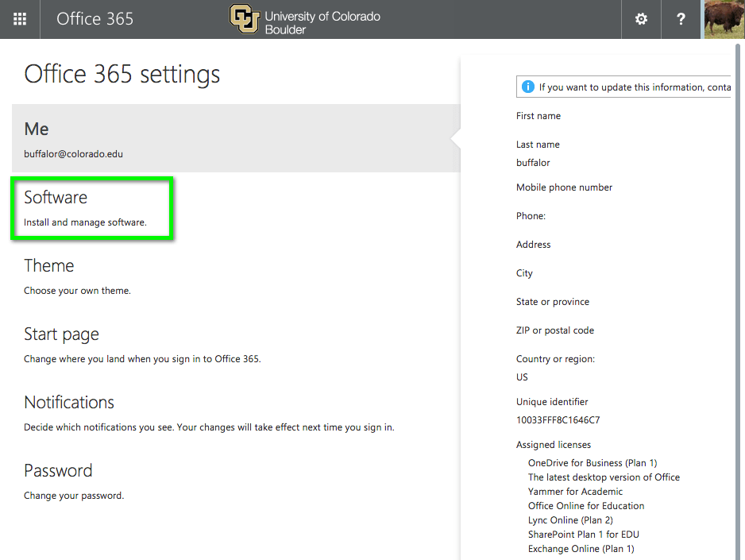Click the ZIP or postal code label
Image resolution: width=745 pixels, height=560 pixels.
(x=555, y=330)
